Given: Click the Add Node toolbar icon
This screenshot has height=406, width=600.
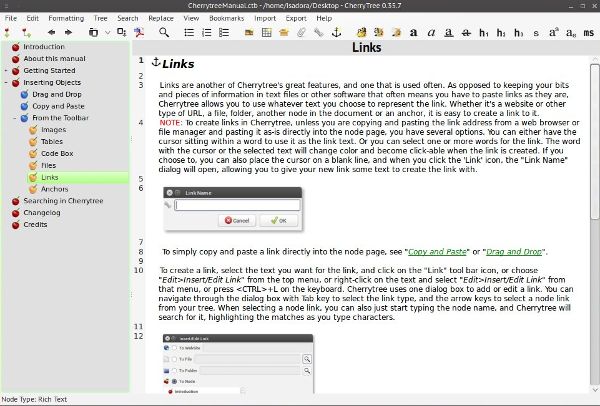Looking at the screenshot, I should point(7,33).
